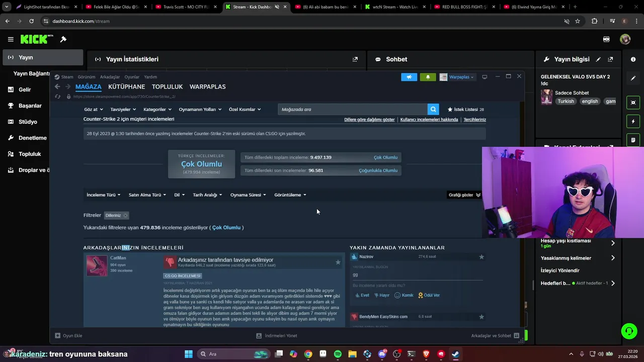
Task: Expand the İnceleme Türü filter
Action: (105, 195)
